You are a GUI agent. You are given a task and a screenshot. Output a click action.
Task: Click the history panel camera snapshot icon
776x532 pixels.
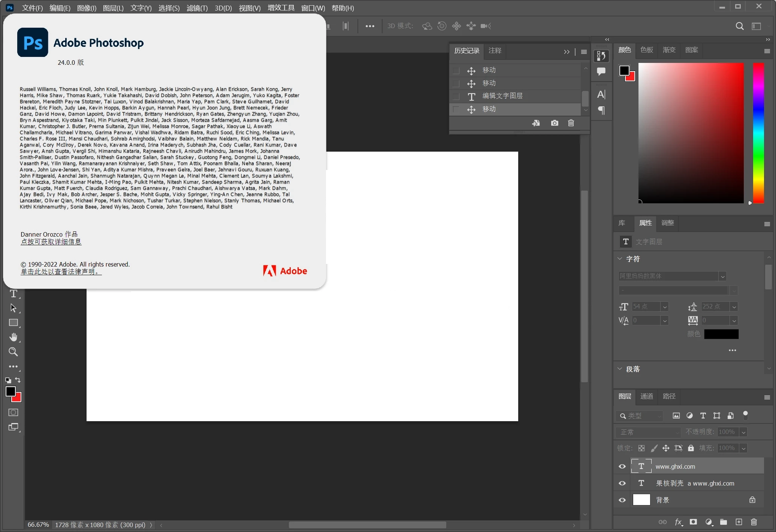(555, 123)
